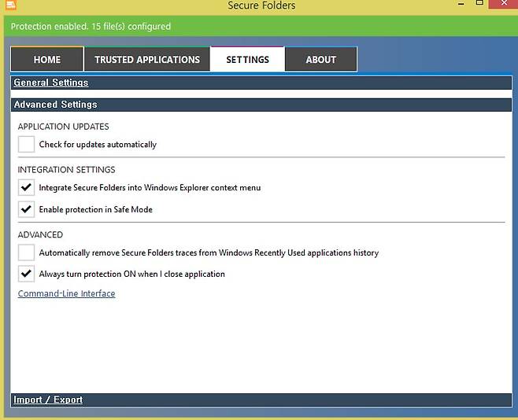The width and height of the screenshot is (518, 420).
Task: Click the APPLICATION UPDATES group heading
Action: point(63,127)
